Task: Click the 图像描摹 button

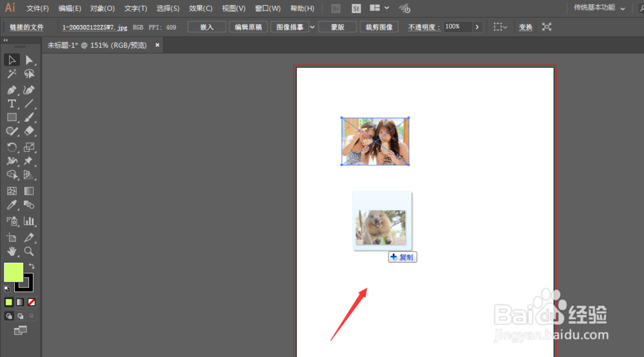Action: [290, 27]
